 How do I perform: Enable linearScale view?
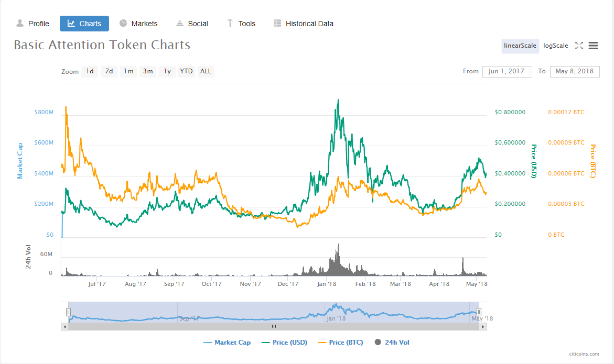520,46
